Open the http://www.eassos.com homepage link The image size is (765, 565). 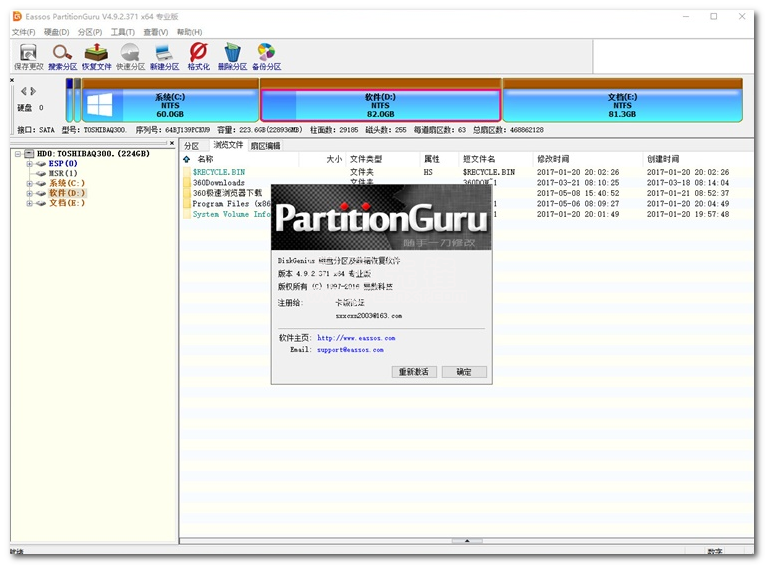click(x=356, y=338)
